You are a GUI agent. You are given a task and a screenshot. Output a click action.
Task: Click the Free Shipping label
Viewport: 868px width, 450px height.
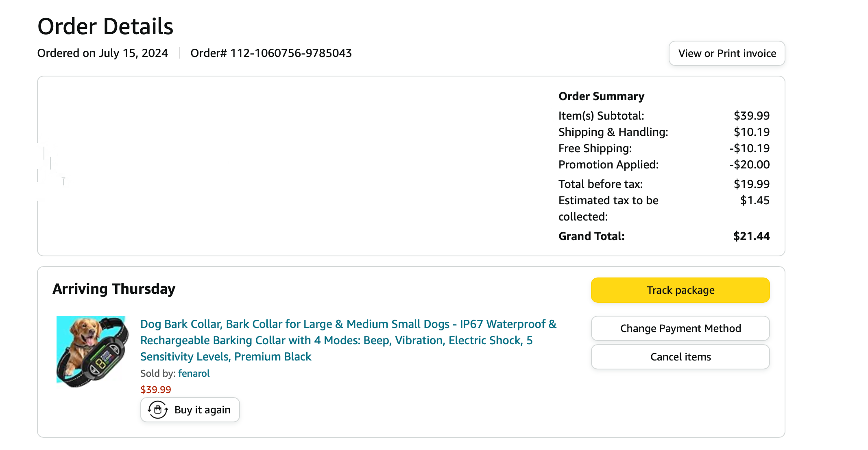tap(595, 149)
